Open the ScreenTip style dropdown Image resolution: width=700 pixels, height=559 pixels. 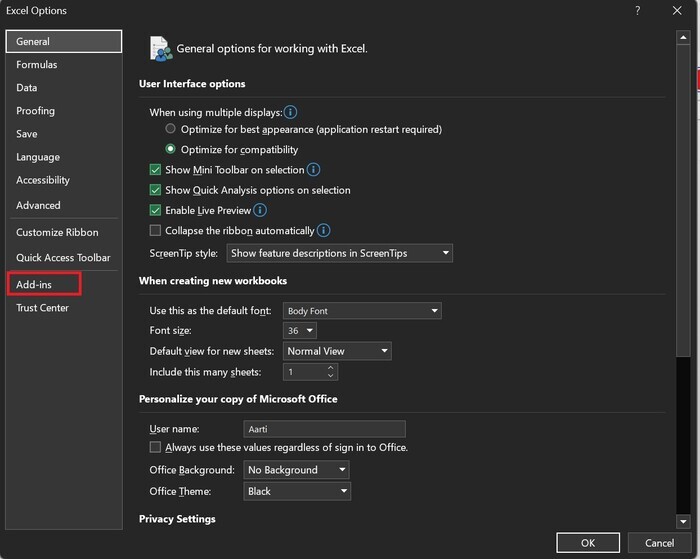[340, 254]
